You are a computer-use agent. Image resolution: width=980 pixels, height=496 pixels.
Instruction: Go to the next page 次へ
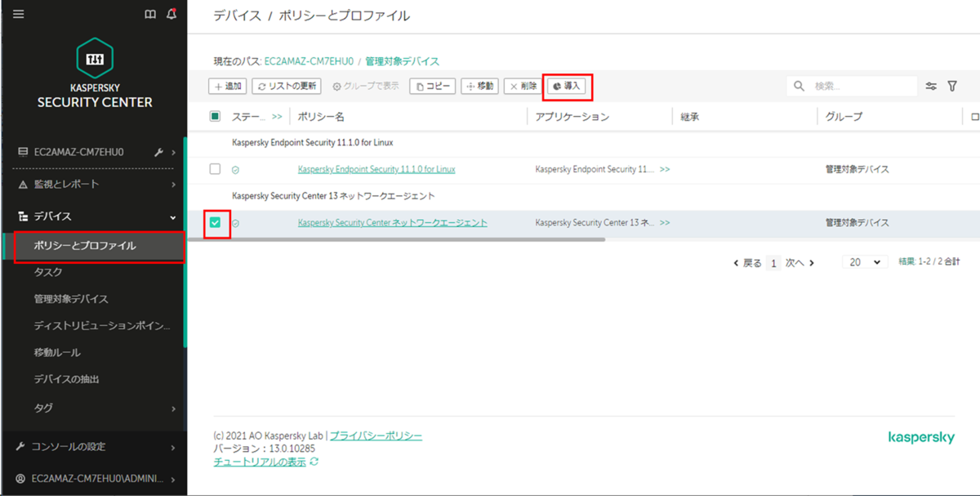(x=800, y=263)
